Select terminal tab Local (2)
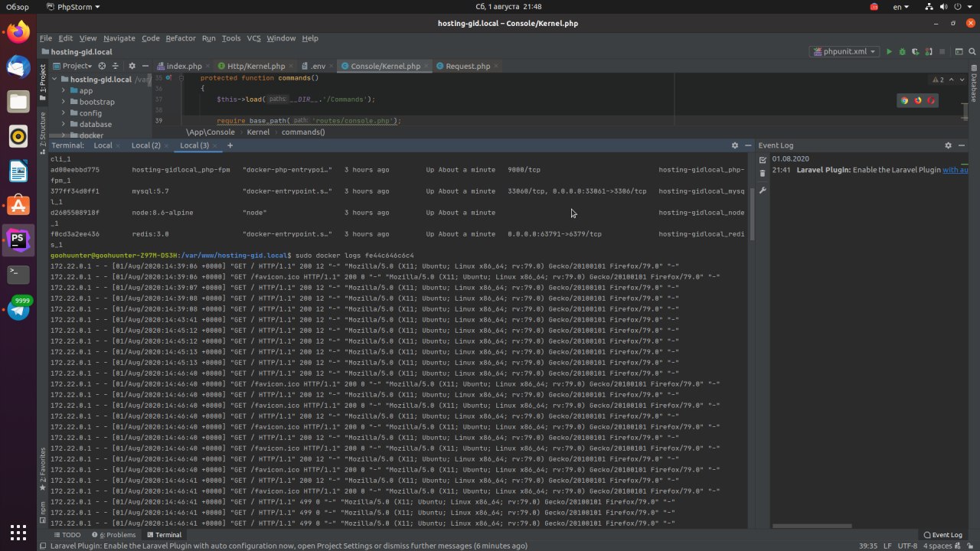 point(145,145)
